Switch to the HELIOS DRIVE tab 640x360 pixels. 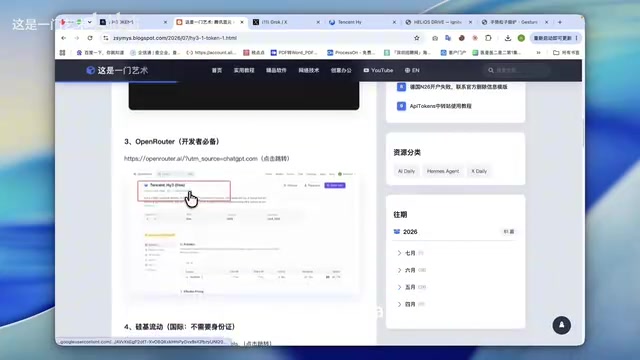(438, 22)
